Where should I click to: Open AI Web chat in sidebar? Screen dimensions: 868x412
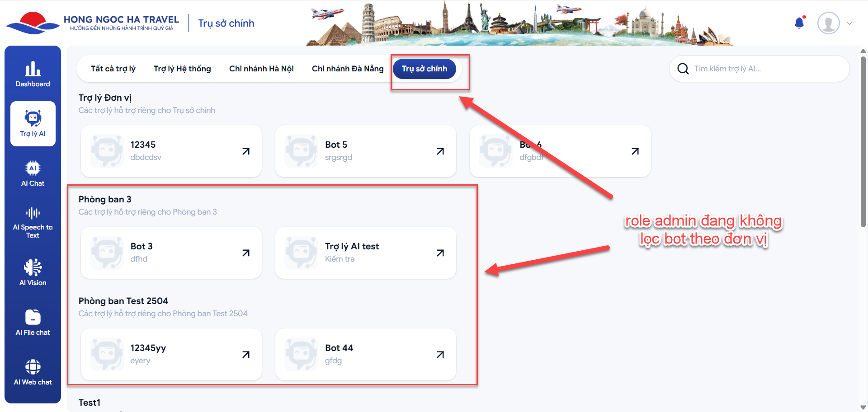[x=33, y=372]
